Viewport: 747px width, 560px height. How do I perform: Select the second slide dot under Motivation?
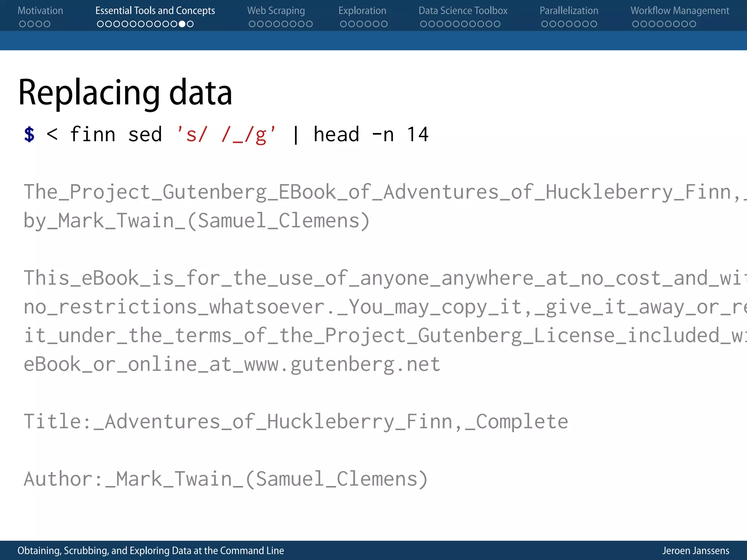pyautogui.click(x=30, y=24)
